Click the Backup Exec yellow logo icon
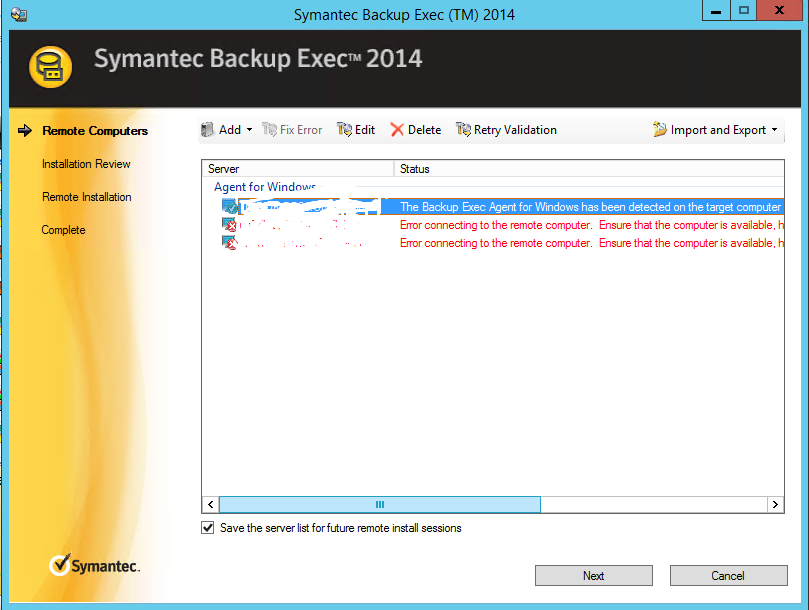The image size is (809, 610). (51, 67)
